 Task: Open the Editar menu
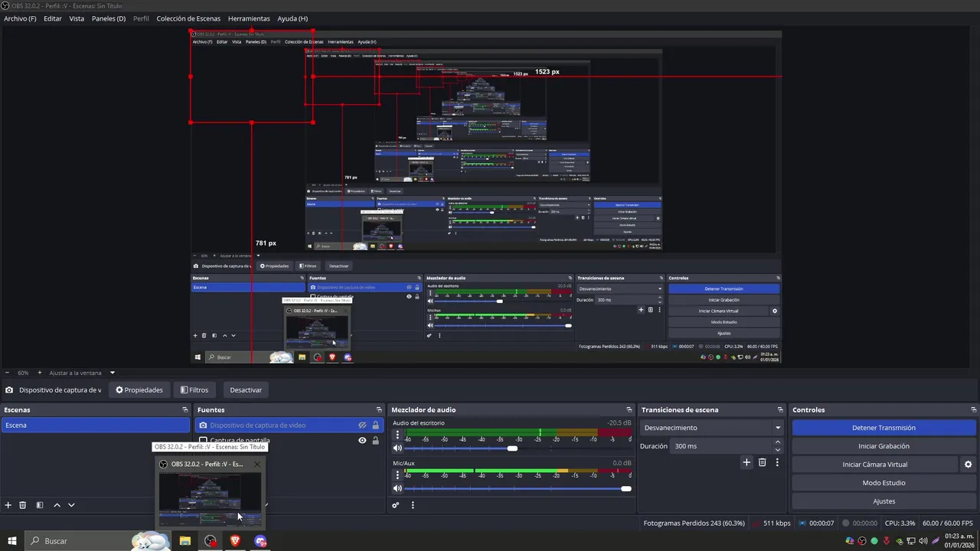(x=53, y=18)
